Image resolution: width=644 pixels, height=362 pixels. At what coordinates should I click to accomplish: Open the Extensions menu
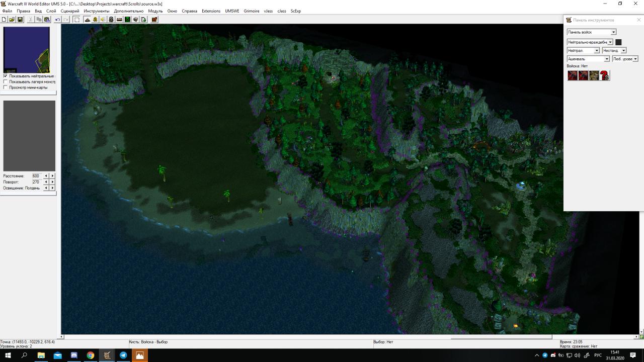tap(211, 11)
